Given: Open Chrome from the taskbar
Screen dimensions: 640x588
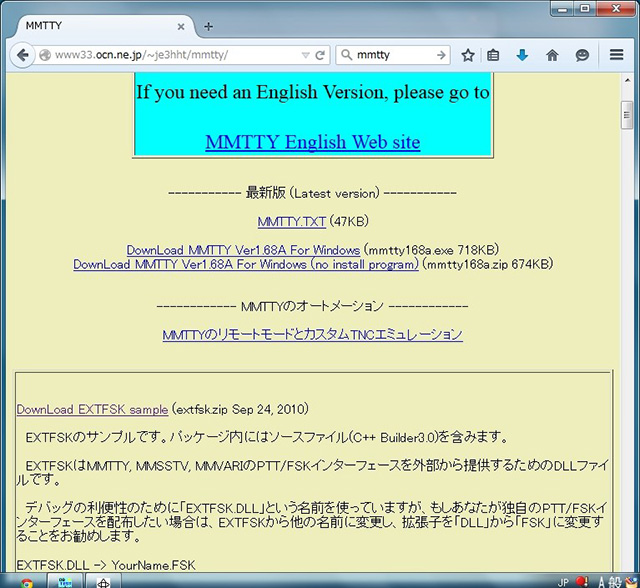Looking at the screenshot, I should 27,583.
